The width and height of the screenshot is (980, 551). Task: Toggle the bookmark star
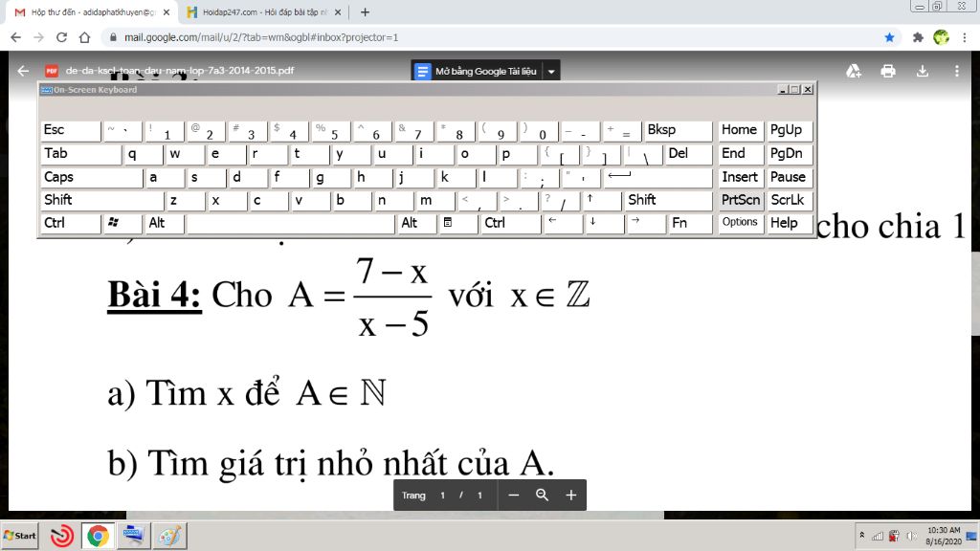(x=889, y=37)
